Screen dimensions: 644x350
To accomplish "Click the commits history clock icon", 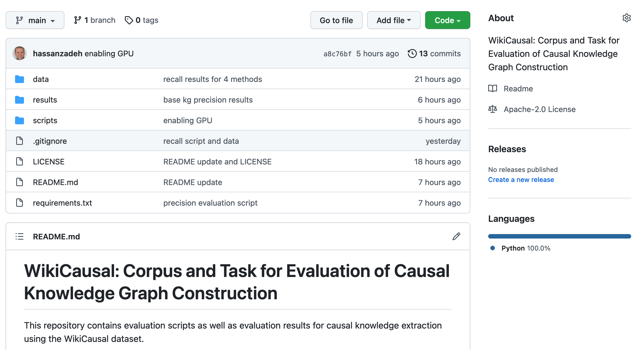I will click(412, 54).
